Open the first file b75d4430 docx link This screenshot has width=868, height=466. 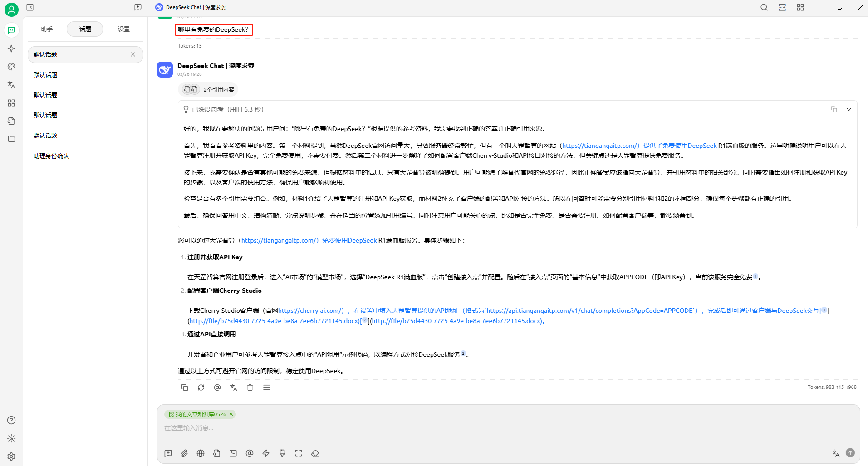point(275,321)
